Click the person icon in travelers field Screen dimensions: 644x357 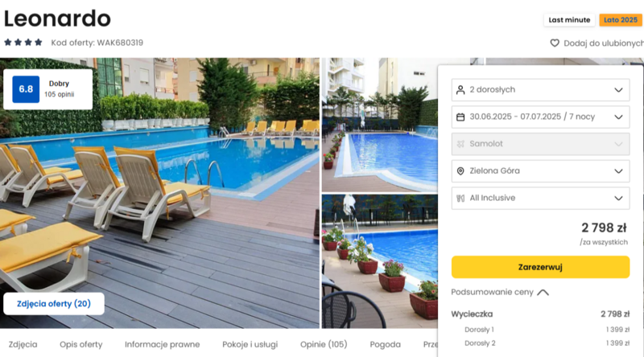[460, 90]
